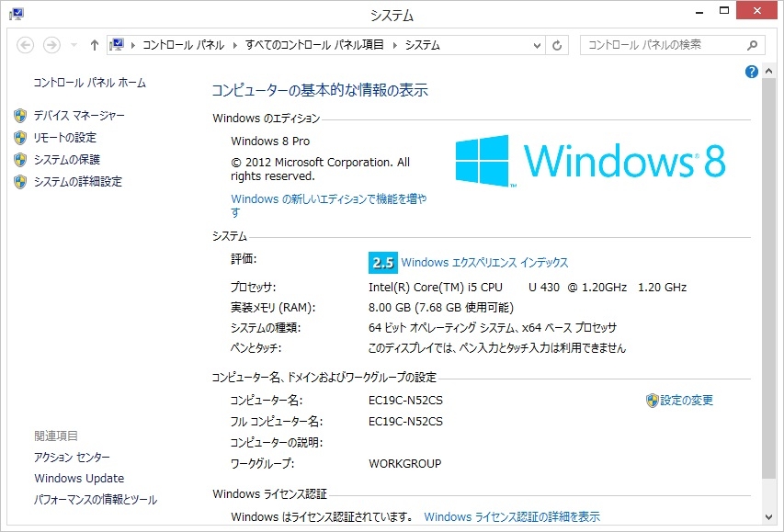The height and width of the screenshot is (532, 784).
Task: Click コンピューター名 value EC19C-N52CS
Action: coord(405,401)
